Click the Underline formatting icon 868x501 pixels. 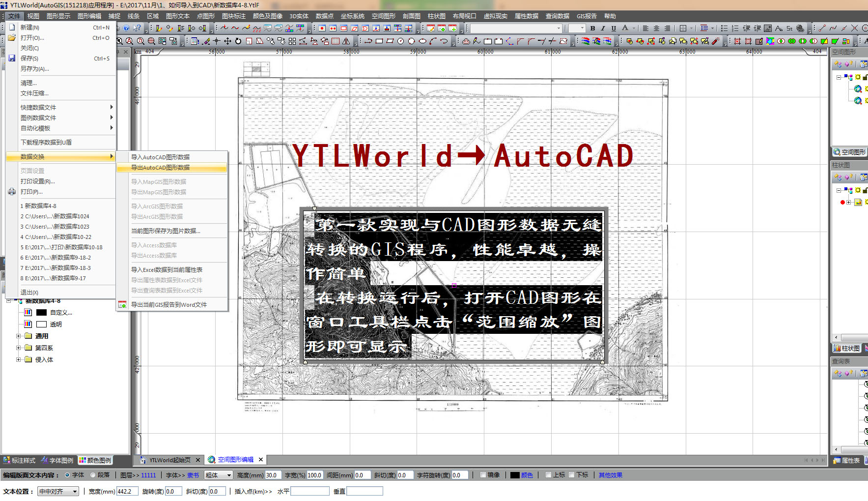pos(614,29)
